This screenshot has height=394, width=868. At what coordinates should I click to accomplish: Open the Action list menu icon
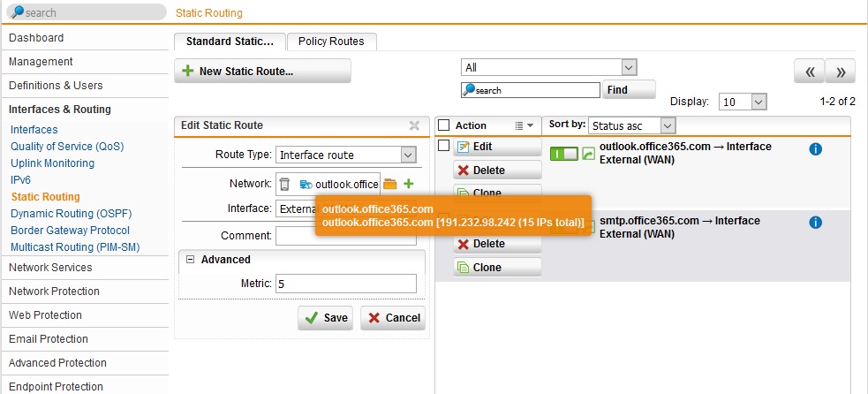tap(524, 125)
